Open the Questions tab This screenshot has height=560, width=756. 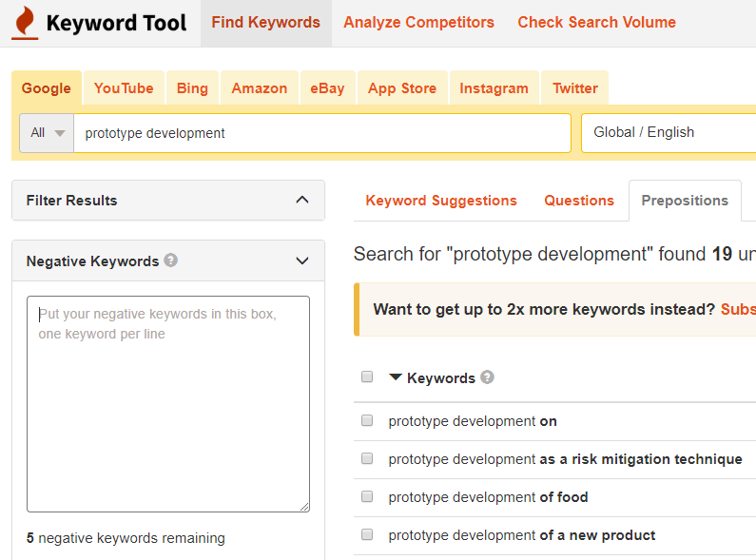coord(578,201)
